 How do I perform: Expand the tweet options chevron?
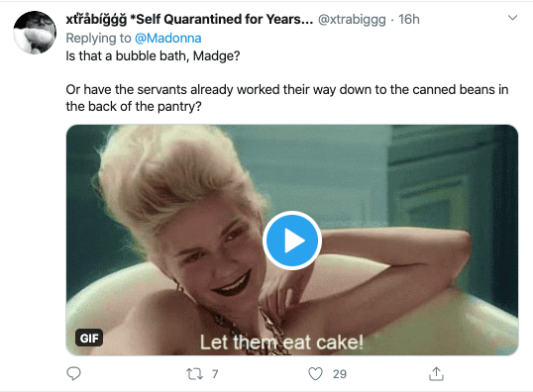[512, 18]
